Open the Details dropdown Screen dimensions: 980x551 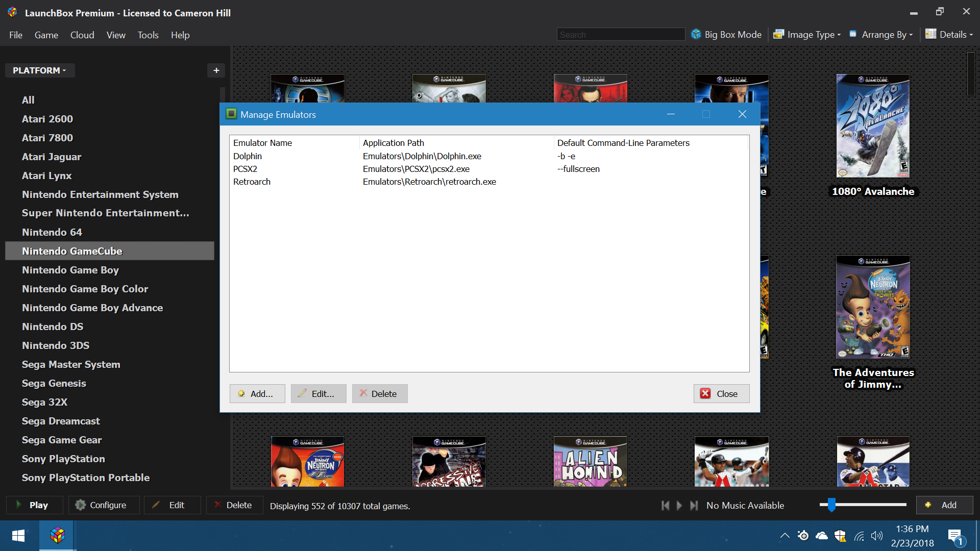point(949,35)
